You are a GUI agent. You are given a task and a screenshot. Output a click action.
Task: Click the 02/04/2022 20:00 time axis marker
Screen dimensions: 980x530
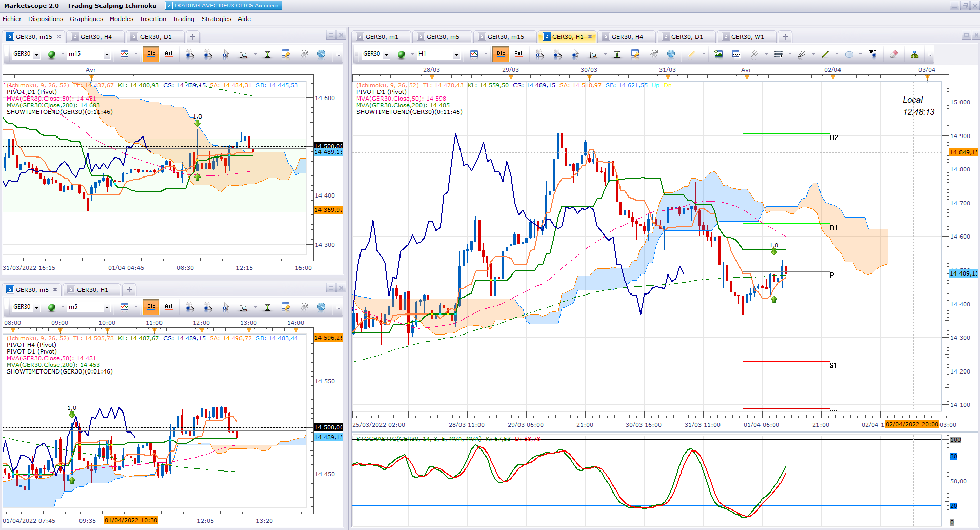(x=912, y=424)
